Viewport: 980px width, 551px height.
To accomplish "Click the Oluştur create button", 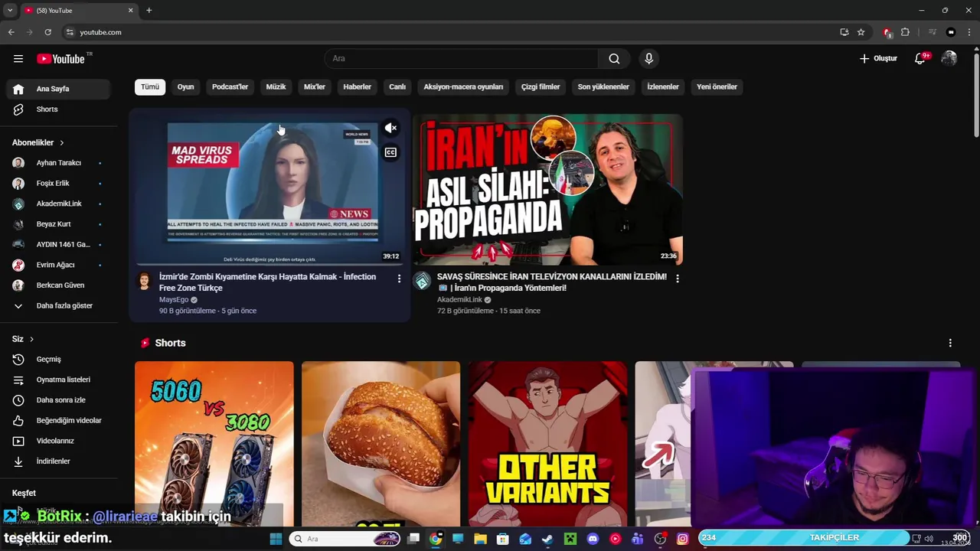I will coord(878,59).
